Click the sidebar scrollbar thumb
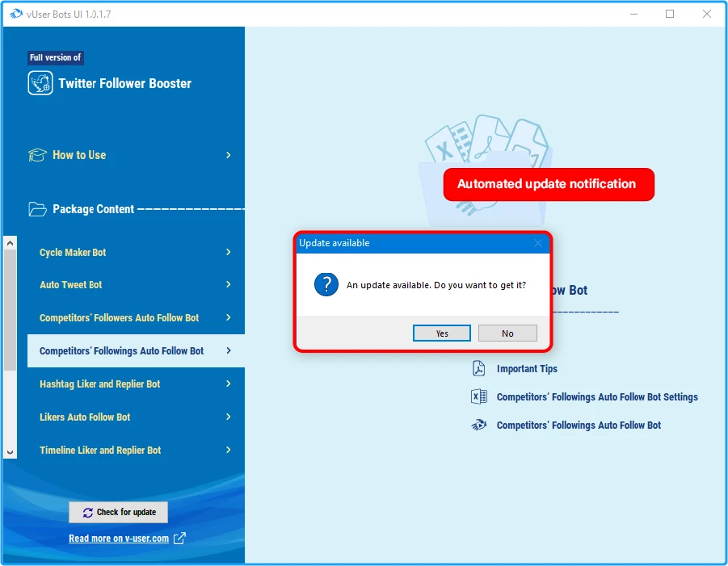This screenshot has height=566, width=728. pos(11,310)
